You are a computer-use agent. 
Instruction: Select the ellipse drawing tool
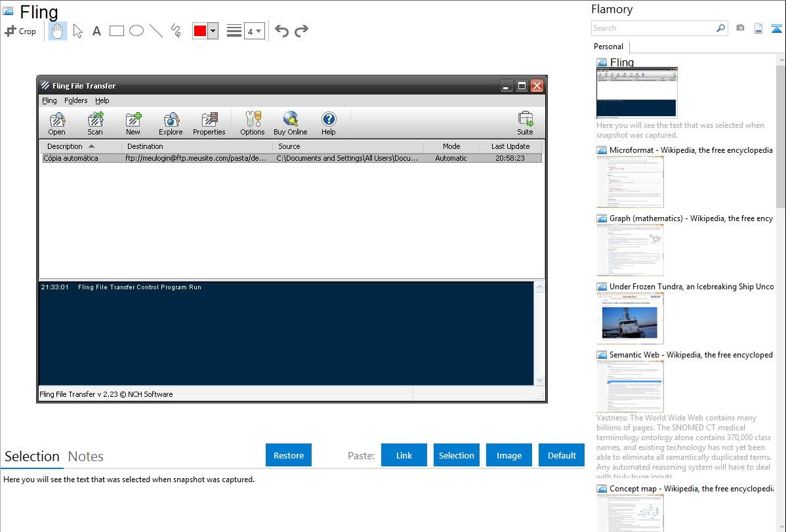[x=136, y=31]
